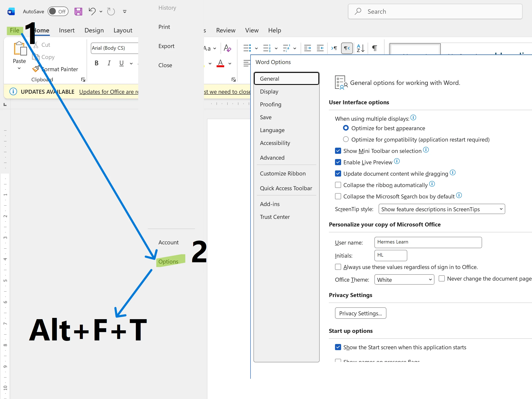This screenshot has width=532, height=399.
Task: Click the Clear All Formatting icon
Action: coord(227,48)
